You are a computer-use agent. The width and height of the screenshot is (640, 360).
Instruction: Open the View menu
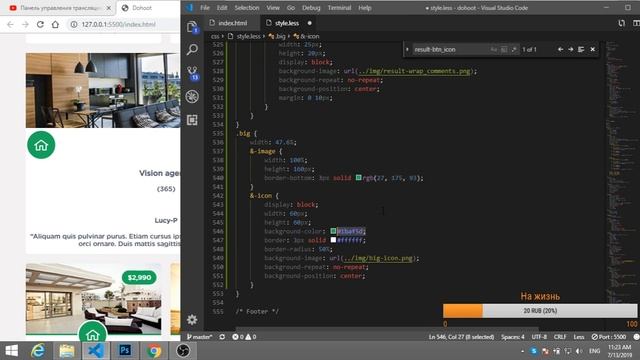[x=273, y=8]
